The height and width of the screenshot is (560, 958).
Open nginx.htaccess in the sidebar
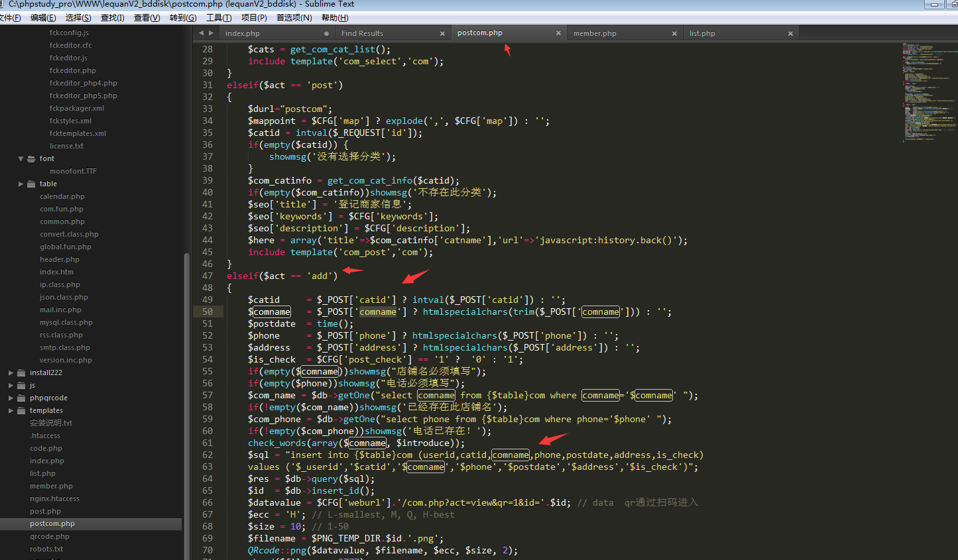[54, 499]
